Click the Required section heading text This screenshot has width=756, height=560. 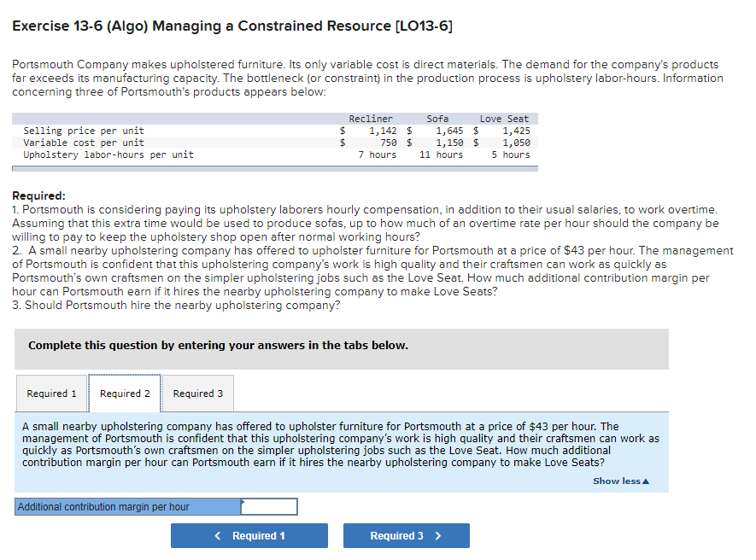tap(37, 195)
